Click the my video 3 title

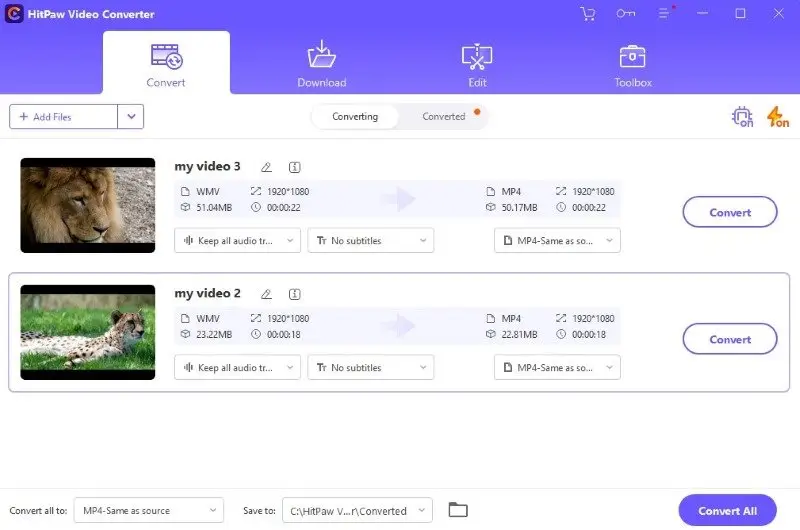(207, 166)
